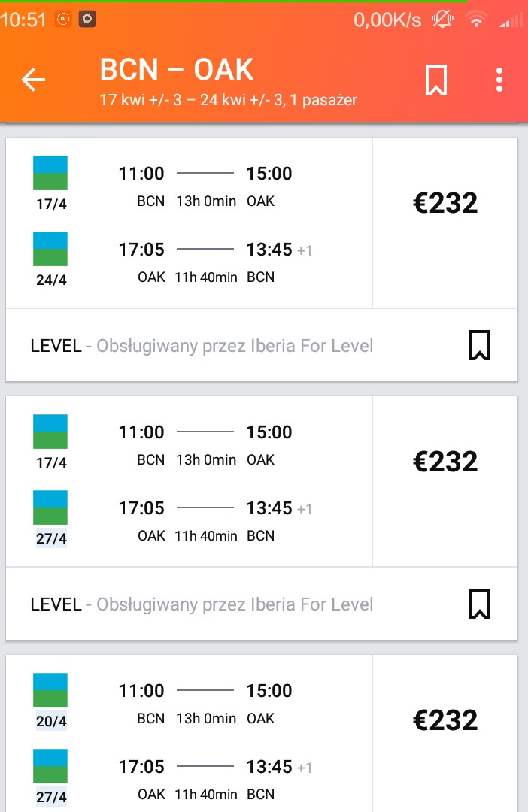Viewport: 528px width, 812px height.
Task: Tap airline logo above 24/4 date
Action: 50,249
